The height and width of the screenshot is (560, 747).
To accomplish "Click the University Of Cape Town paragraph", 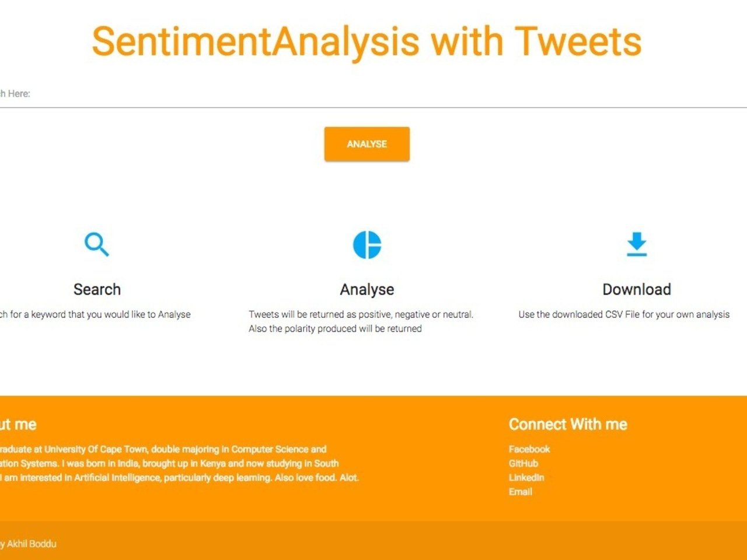I will click(x=175, y=463).
